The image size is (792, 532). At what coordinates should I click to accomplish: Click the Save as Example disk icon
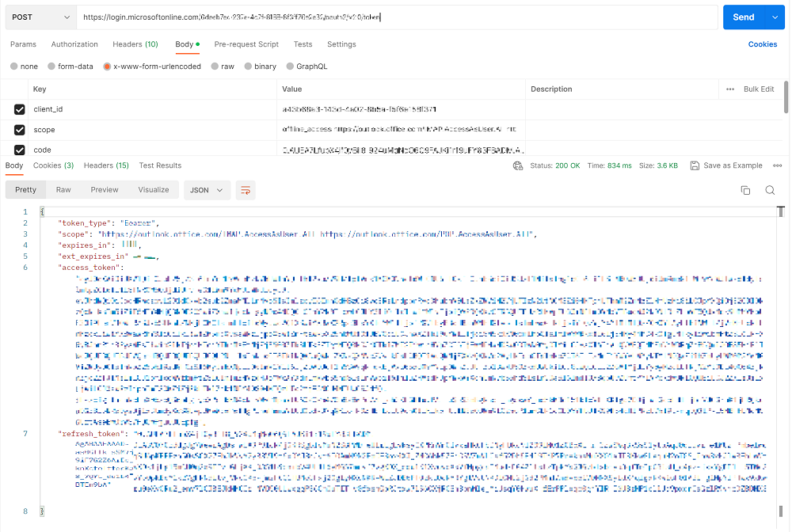695,165
